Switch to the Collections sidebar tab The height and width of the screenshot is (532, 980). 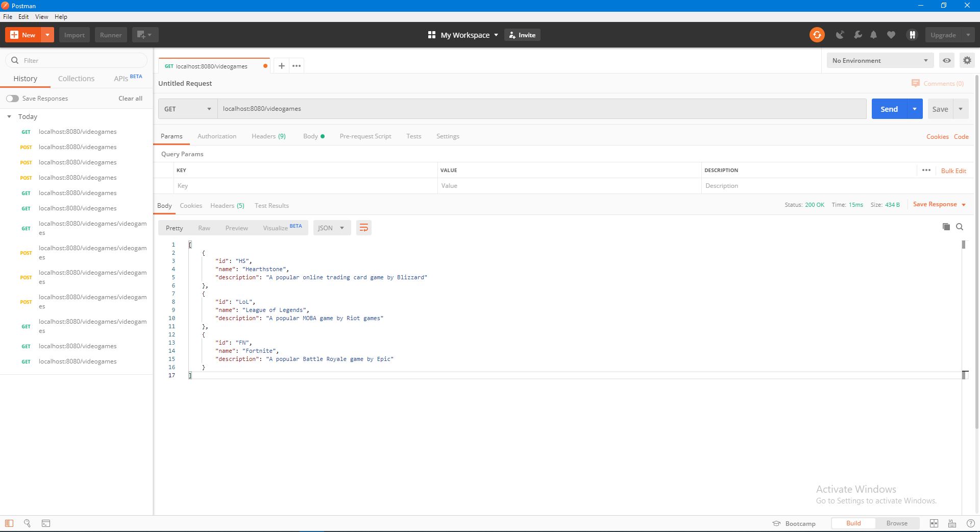pos(76,79)
